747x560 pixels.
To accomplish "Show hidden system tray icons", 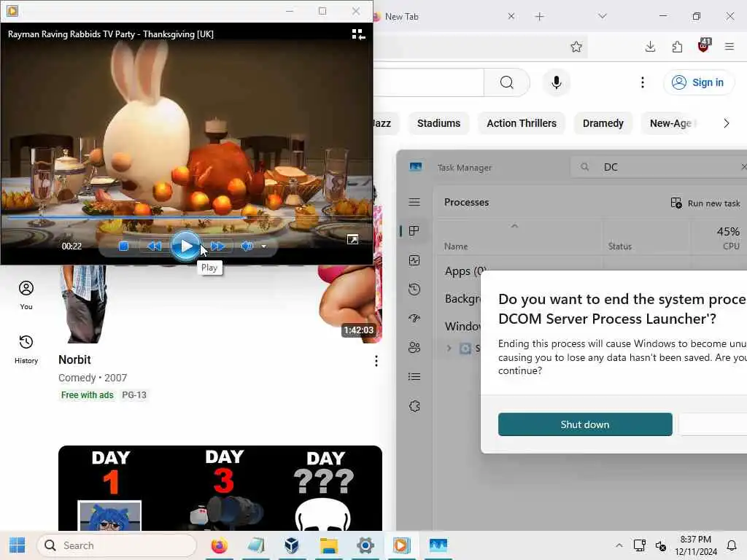I will [x=619, y=545].
